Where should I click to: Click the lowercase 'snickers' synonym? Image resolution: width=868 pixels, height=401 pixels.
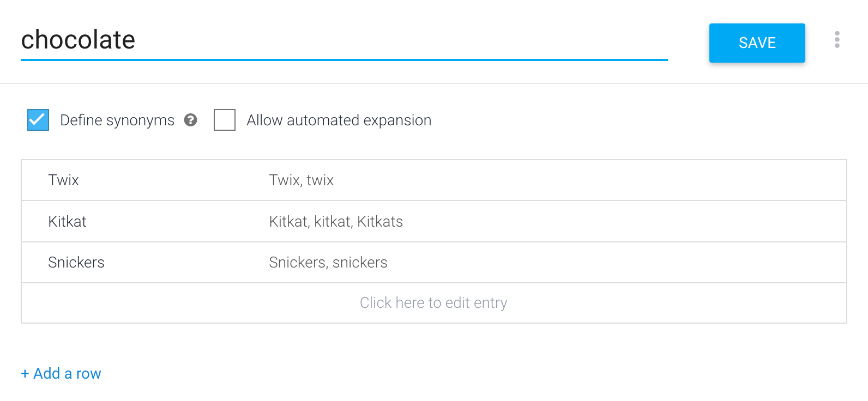[x=360, y=263]
